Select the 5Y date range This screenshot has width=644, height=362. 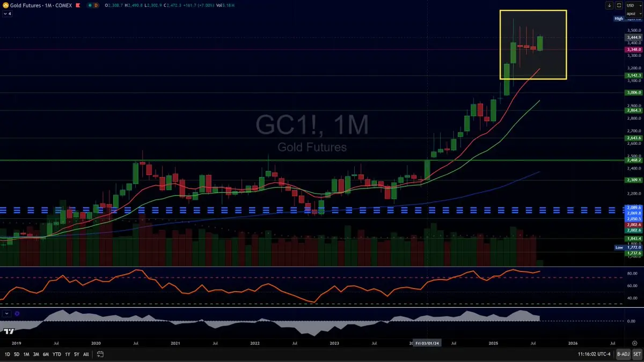point(77,354)
